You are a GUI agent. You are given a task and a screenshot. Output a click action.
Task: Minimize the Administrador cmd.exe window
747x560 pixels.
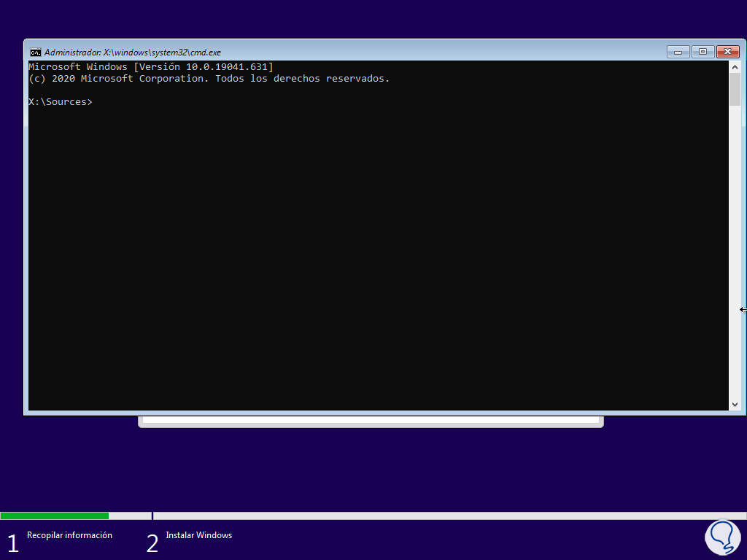678,52
